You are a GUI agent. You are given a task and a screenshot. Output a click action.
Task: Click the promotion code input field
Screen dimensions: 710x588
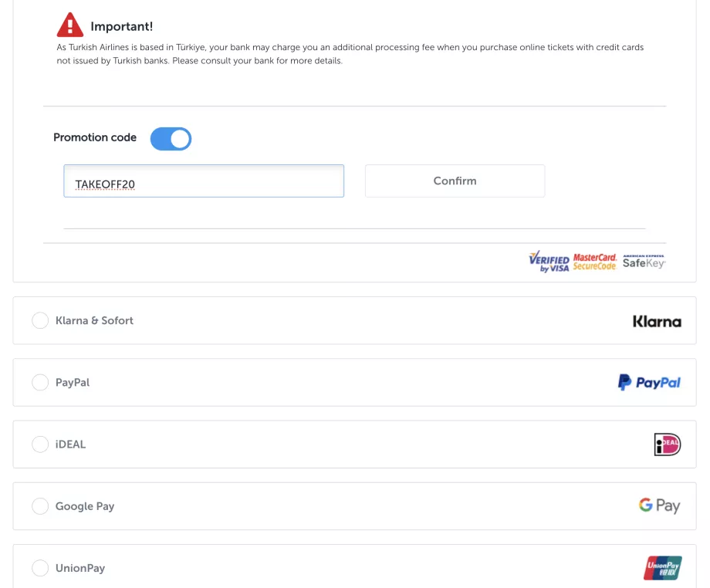[x=203, y=181]
